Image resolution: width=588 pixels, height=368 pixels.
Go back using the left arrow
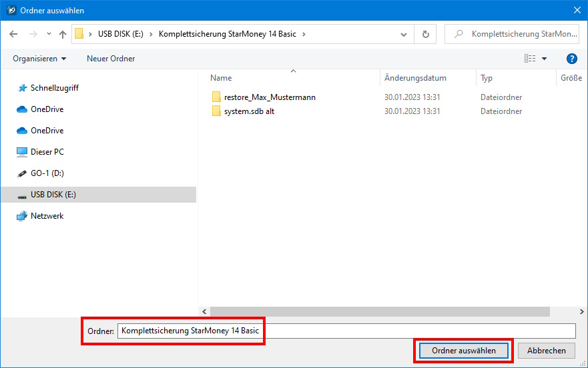(13, 34)
